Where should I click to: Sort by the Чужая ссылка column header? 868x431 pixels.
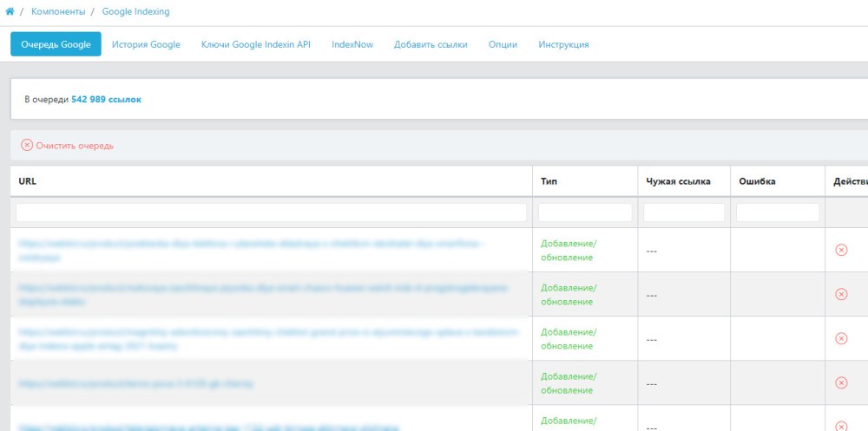(678, 181)
